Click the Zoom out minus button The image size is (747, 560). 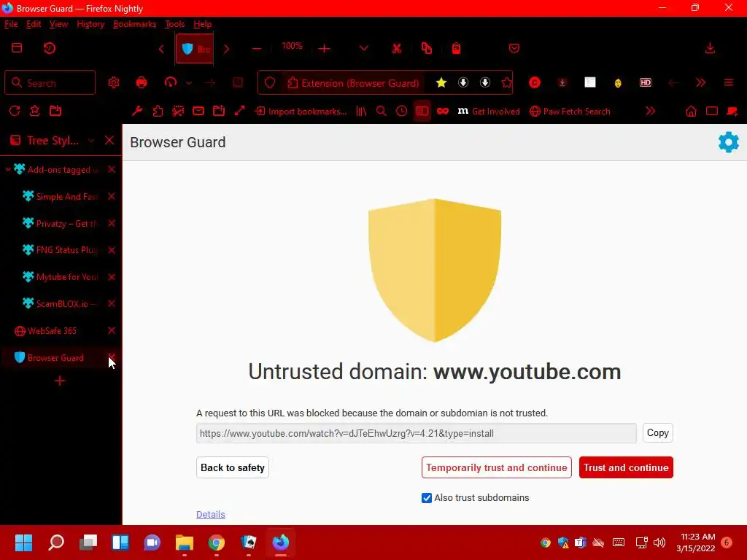(x=257, y=48)
